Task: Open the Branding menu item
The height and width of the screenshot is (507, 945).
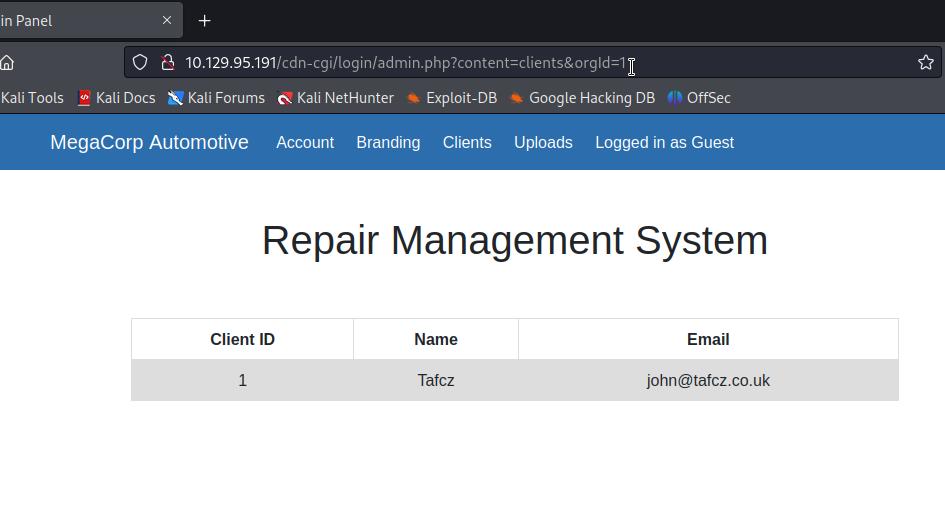Action: point(388,143)
